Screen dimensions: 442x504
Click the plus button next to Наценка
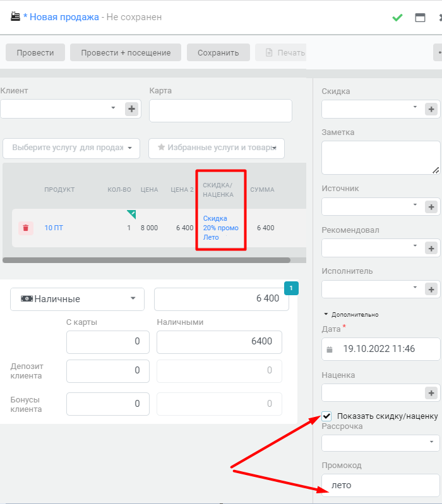(x=431, y=393)
